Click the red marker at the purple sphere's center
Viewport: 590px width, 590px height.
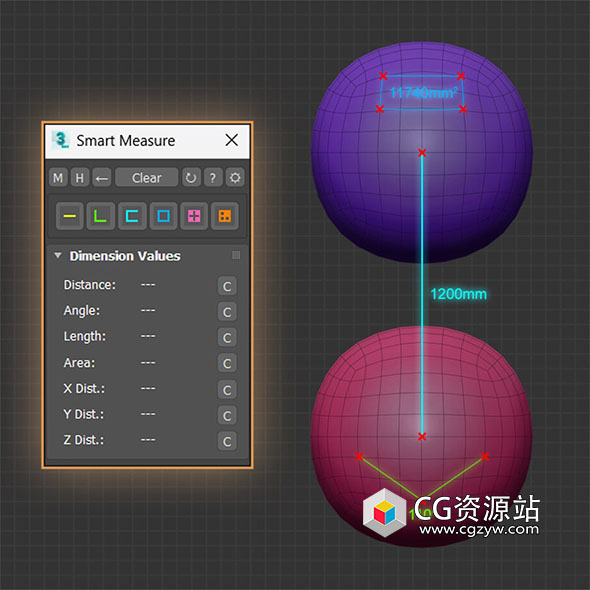tap(422, 153)
